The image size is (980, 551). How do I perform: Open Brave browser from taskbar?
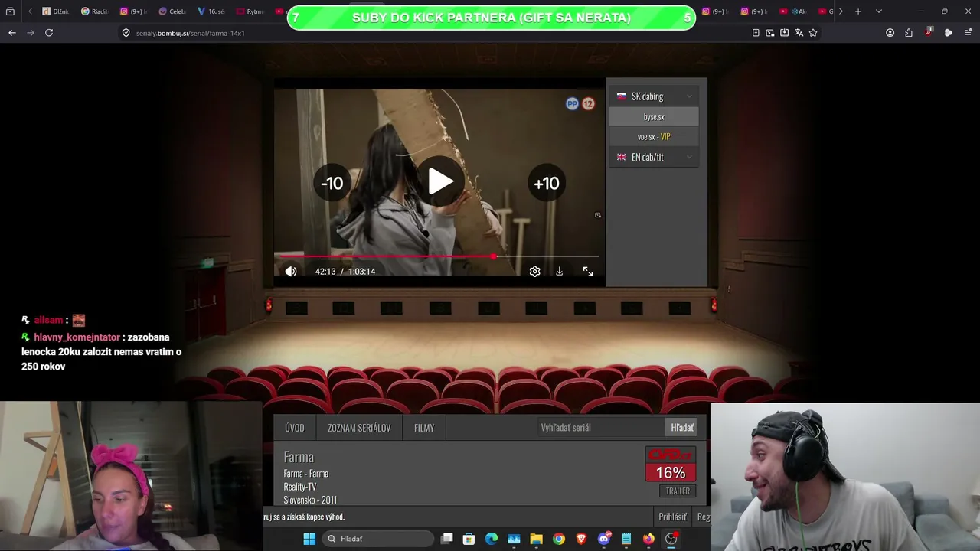pos(581,539)
